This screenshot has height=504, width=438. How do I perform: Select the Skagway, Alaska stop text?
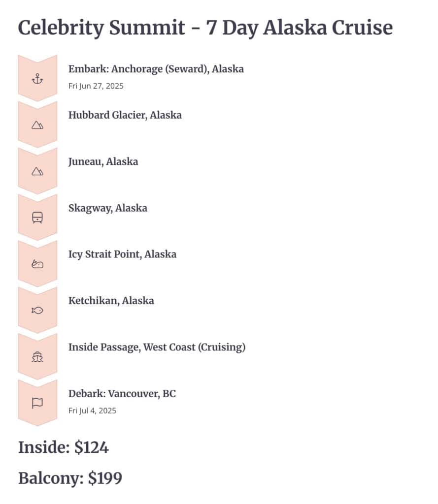(x=107, y=208)
